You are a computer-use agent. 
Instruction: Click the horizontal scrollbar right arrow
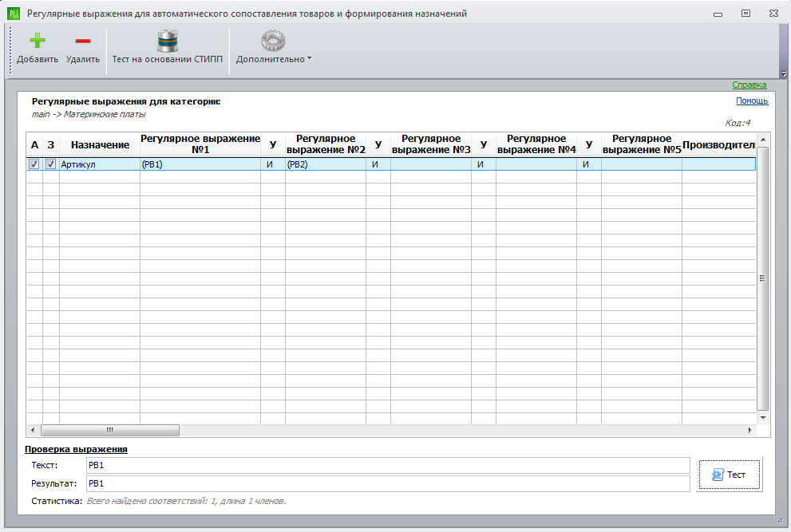click(749, 430)
